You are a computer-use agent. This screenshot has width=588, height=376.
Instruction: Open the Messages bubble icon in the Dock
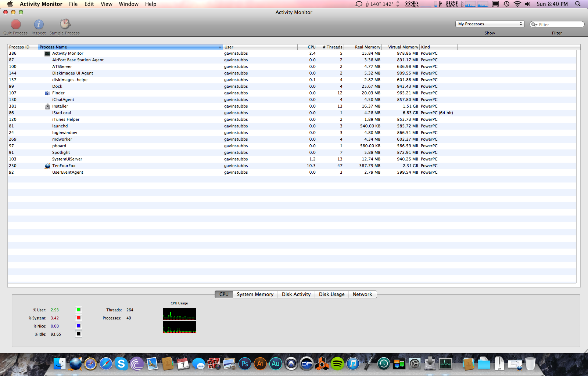click(198, 364)
